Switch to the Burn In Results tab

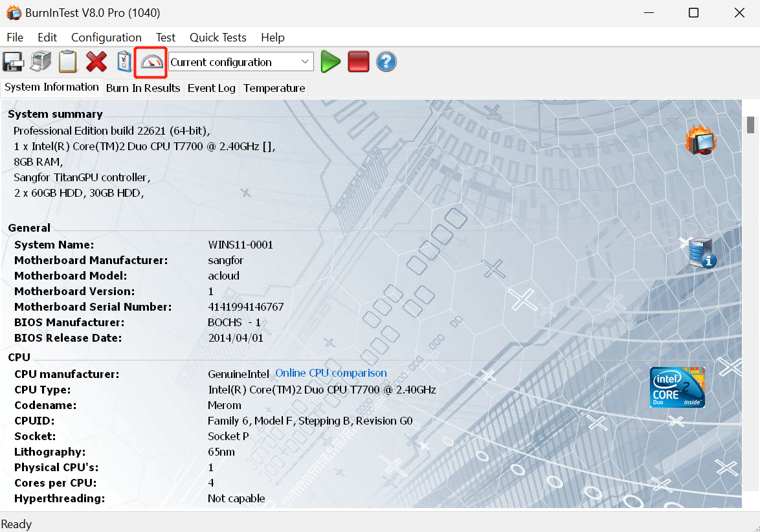click(143, 88)
